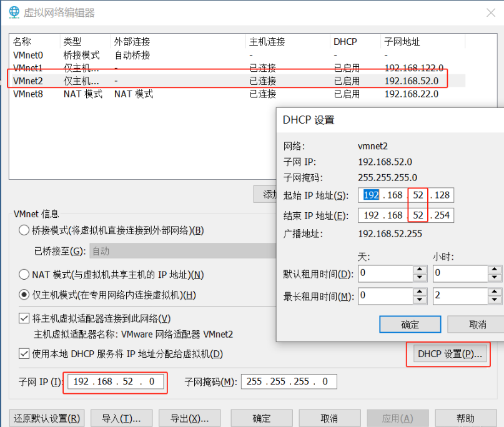This screenshot has width=504, height=427.
Task: Select NAT mode radio button
Action: click(x=24, y=275)
